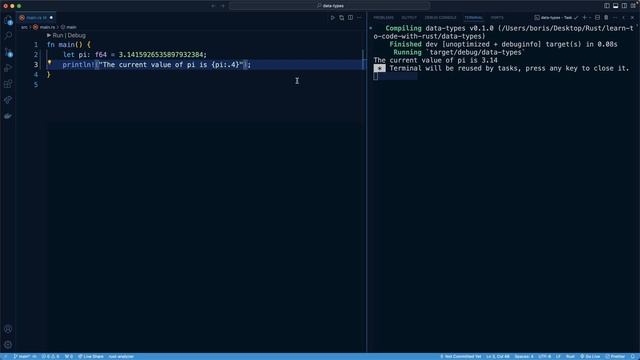Viewport: 640px width, 360px height.
Task: Navigate forward with title bar arrow
Action: coord(223,6)
